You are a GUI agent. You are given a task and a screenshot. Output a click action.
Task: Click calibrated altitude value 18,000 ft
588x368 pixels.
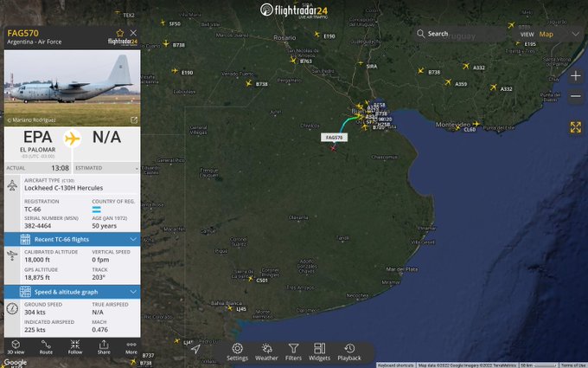[x=37, y=260]
